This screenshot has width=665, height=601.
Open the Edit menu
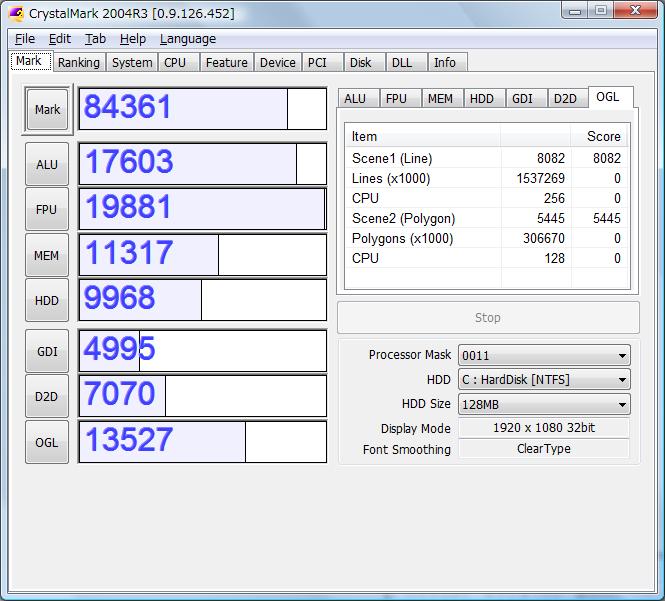[x=59, y=39]
